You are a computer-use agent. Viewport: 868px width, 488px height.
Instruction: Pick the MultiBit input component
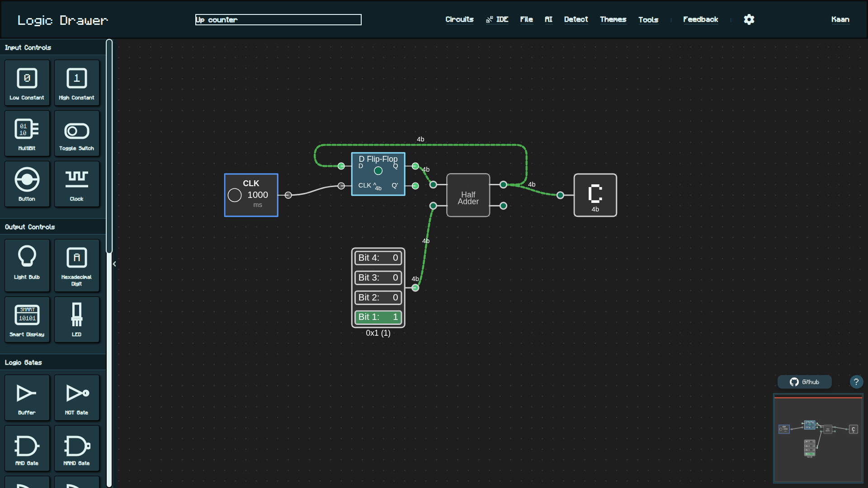click(x=27, y=133)
